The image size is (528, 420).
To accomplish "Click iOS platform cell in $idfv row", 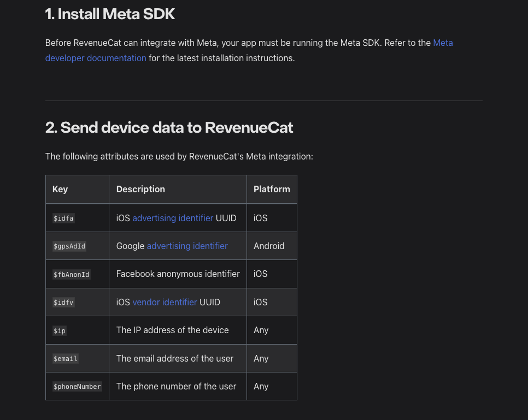I will coord(272,302).
